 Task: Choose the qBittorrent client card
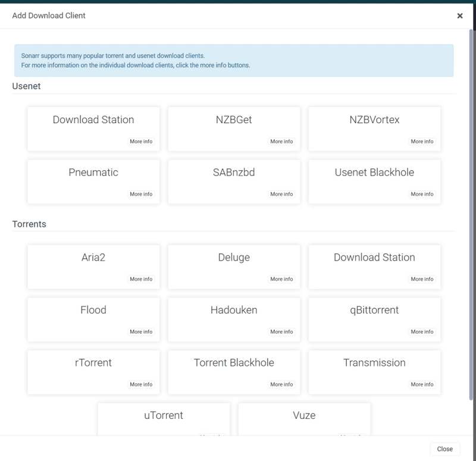point(375,319)
